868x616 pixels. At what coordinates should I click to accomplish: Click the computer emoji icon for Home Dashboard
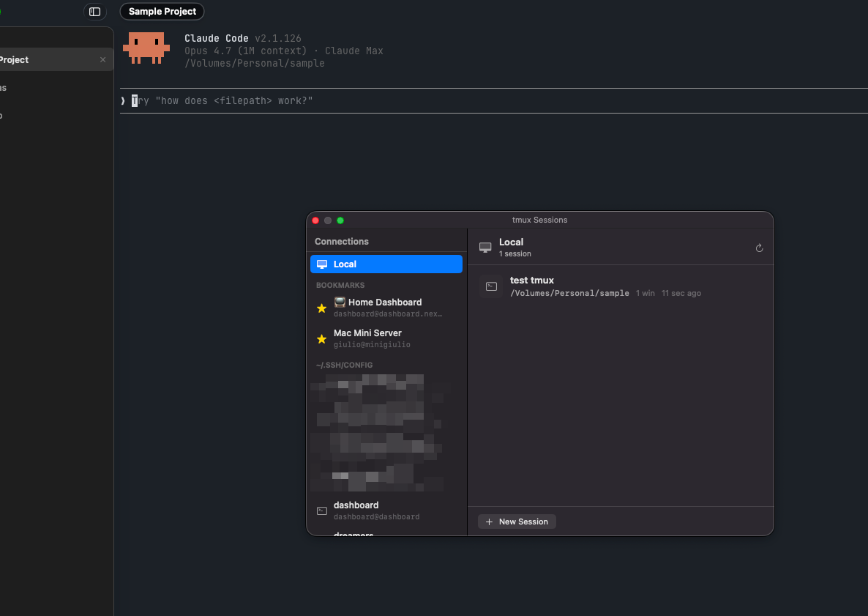point(340,302)
